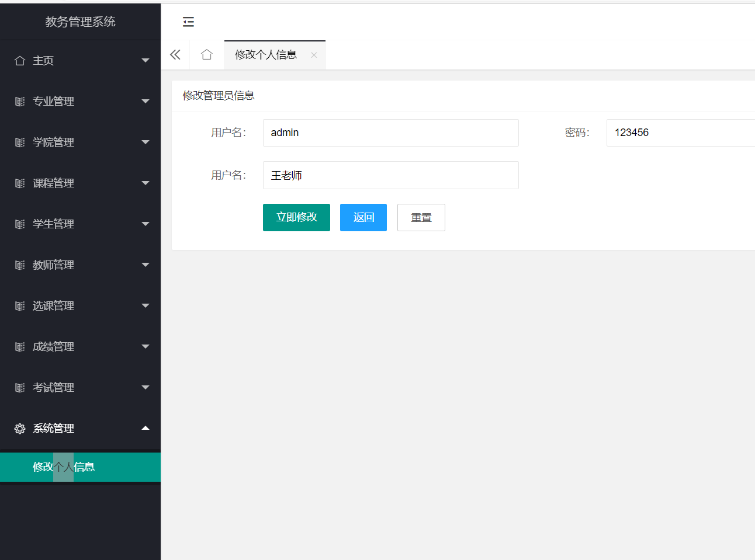Image resolution: width=755 pixels, height=560 pixels.
Task: Open the 课程管理 menu item
Action: pyautogui.click(x=80, y=183)
